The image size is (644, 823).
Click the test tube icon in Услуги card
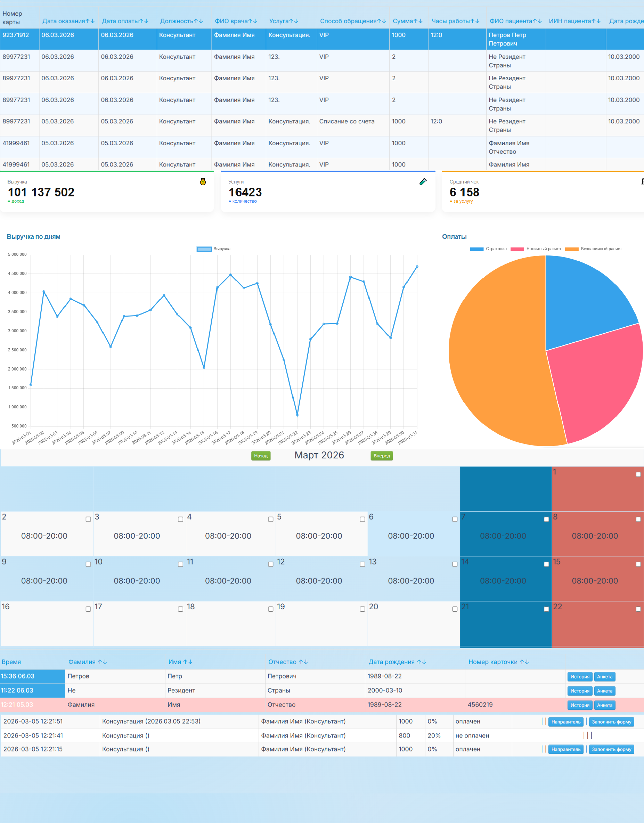click(423, 182)
